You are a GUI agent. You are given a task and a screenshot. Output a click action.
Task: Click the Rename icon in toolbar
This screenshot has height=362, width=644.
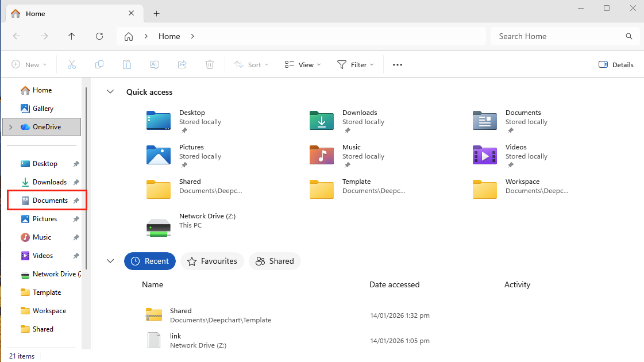pyautogui.click(x=155, y=65)
